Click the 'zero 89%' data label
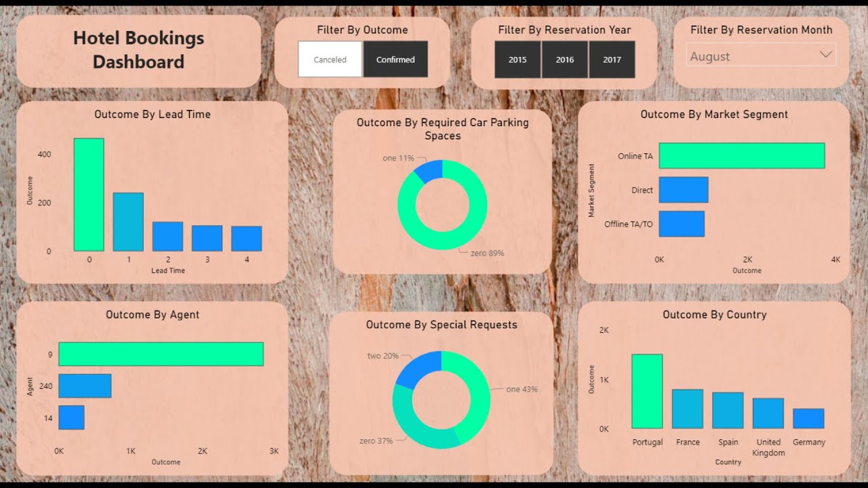Viewport: 868px width, 488px height. [x=487, y=253]
